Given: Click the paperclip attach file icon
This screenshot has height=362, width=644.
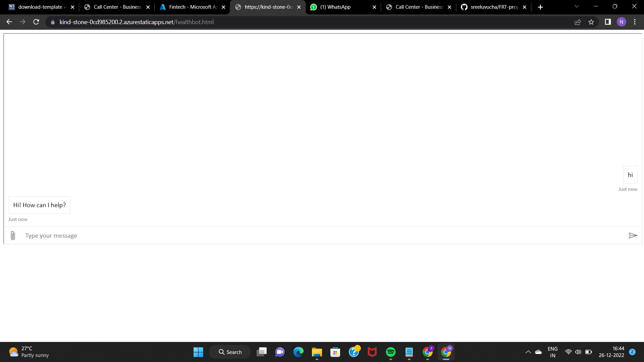Looking at the screenshot, I should pos(13,236).
